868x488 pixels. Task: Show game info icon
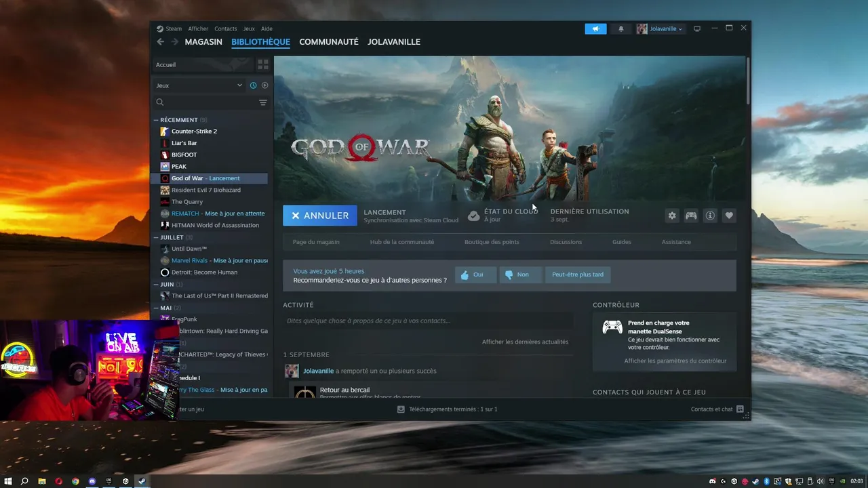pyautogui.click(x=710, y=216)
